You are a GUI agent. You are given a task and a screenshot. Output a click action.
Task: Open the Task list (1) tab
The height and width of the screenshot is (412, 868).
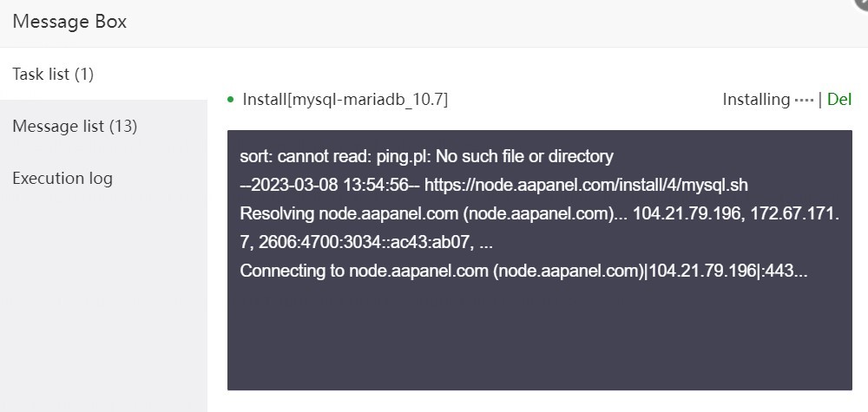[53, 75]
